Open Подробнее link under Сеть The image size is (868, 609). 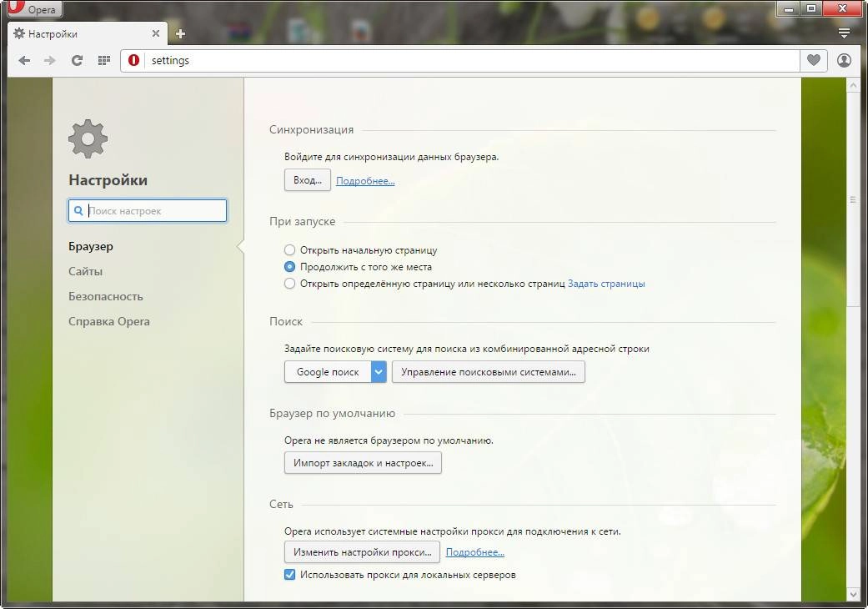click(475, 552)
